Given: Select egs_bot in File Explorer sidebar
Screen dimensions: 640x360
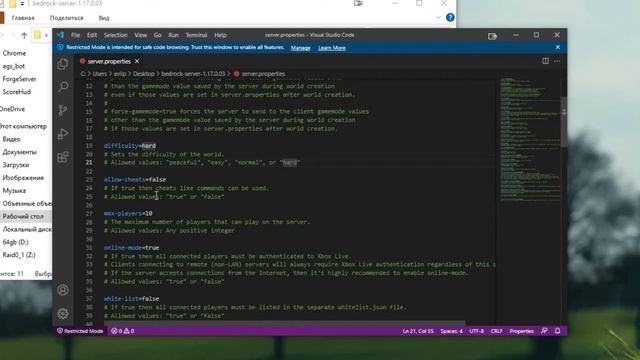Looking at the screenshot, I should pyautogui.click(x=14, y=66).
